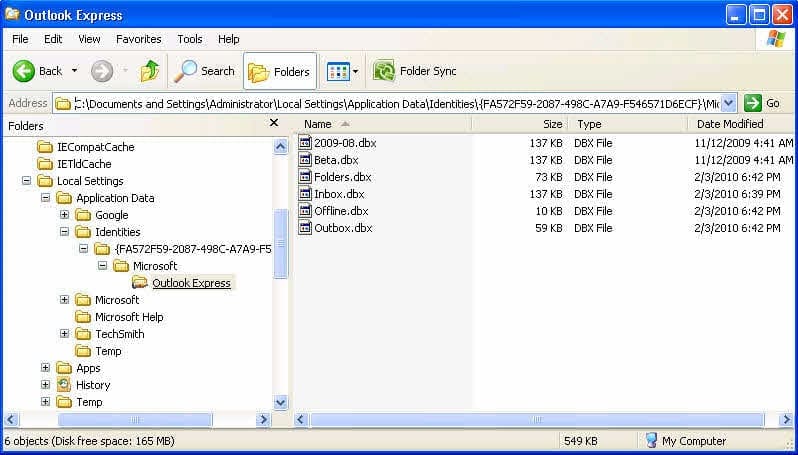This screenshot has width=798, height=455.
Task: Click the Folder Sync icon
Action: 384,71
